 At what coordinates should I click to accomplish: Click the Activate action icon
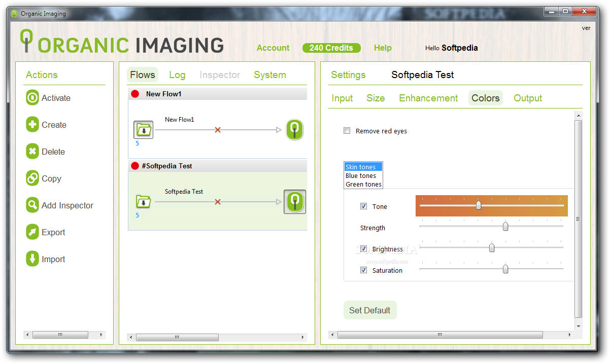(32, 98)
